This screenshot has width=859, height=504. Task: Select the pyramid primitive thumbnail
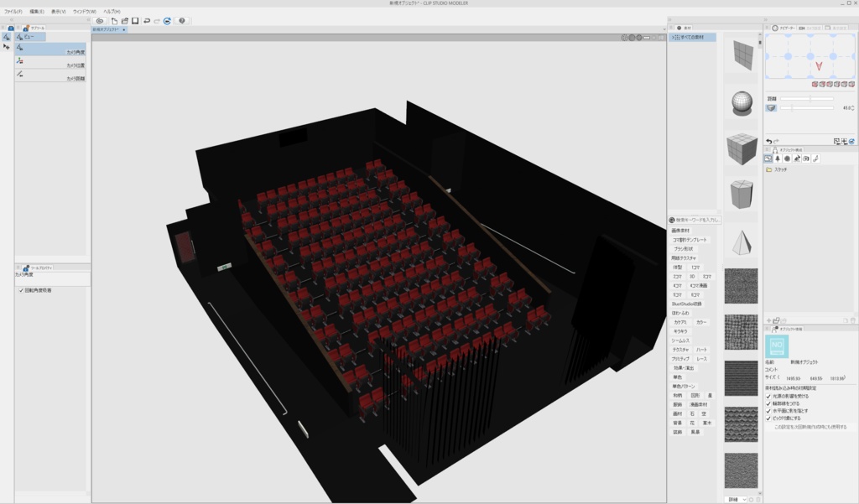[x=742, y=242]
